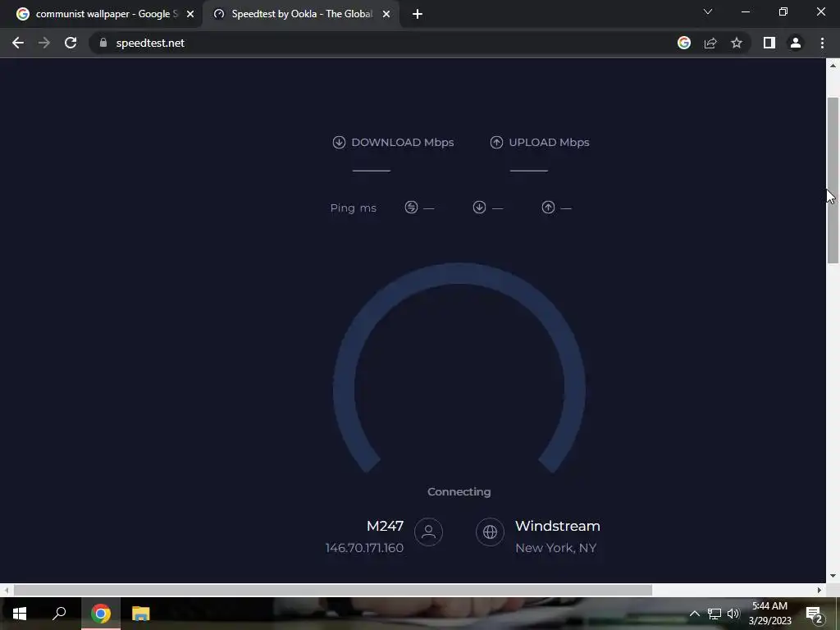The width and height of the screenshot is (840, 630).
Task: Close the Speedtest by Ookla tab
Action: pyautogui.click(x=386, y=14)
